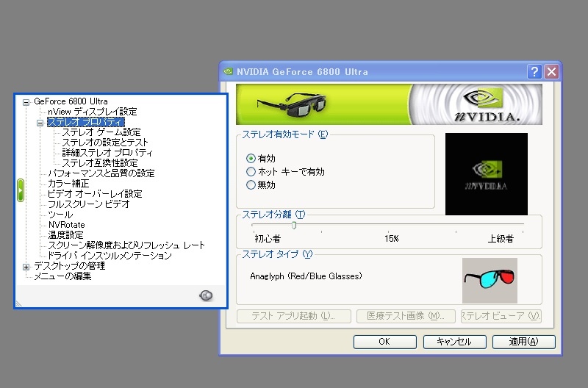This screenshot has height=388, width=588.
Task: Open カラー補正 tree item
Action: (x=68, y=184)
